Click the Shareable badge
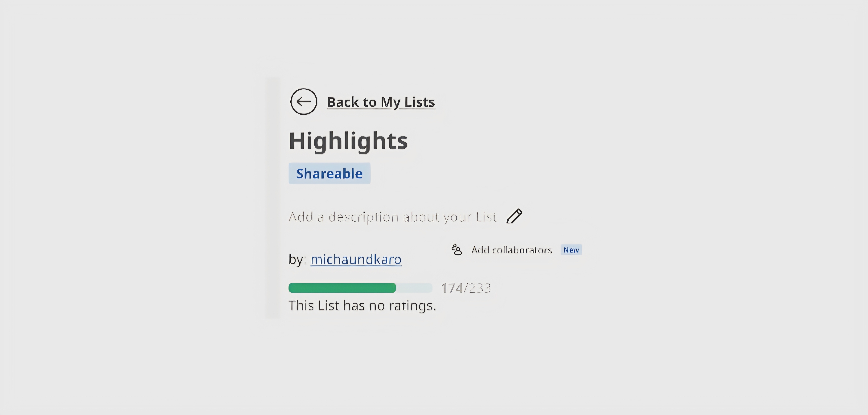The image size is (868, 415). (x=329, y=173)
